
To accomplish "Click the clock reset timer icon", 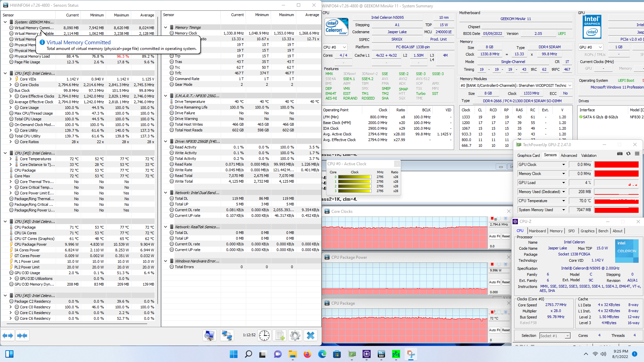I will (x=264, y=336).
